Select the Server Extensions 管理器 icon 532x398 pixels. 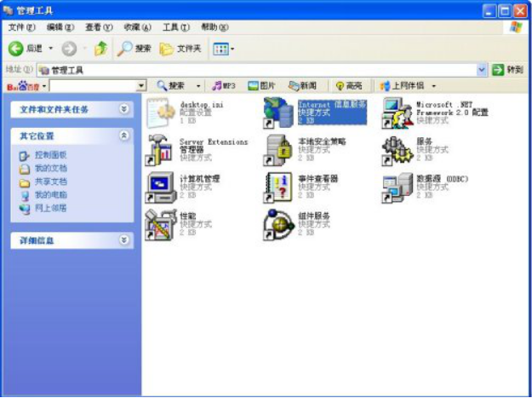(x=160, y=149)
